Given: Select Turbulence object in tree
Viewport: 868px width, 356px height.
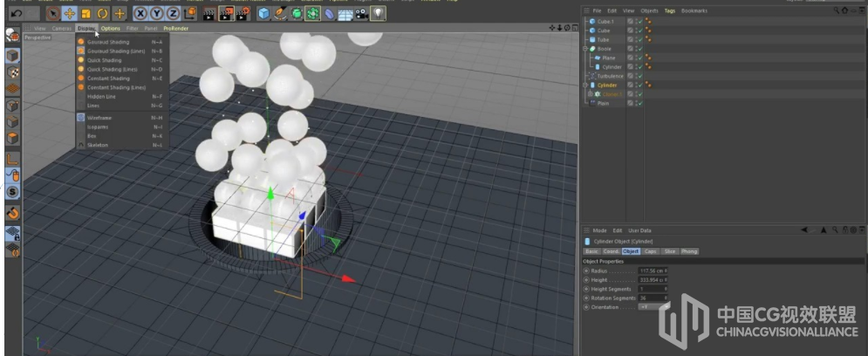Looking at the screenshot, I should [610, 76].
